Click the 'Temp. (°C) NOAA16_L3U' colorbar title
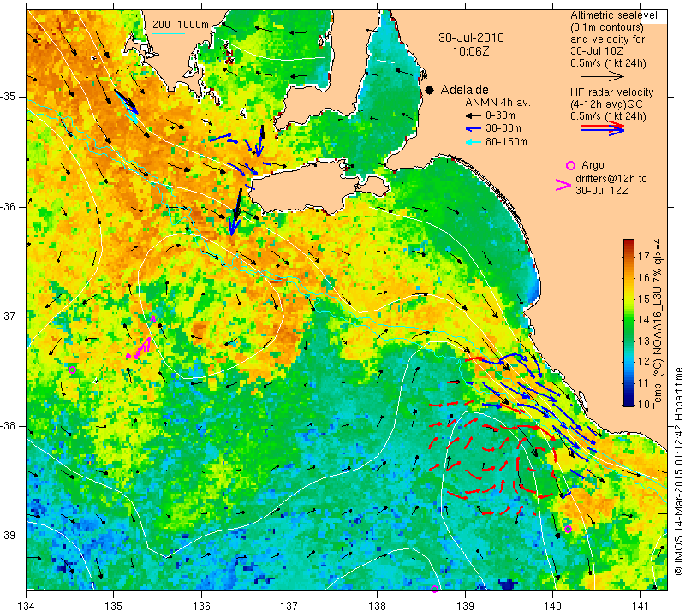Image resolution: width=685 pixels, height=616 pixels. [658, 341]
